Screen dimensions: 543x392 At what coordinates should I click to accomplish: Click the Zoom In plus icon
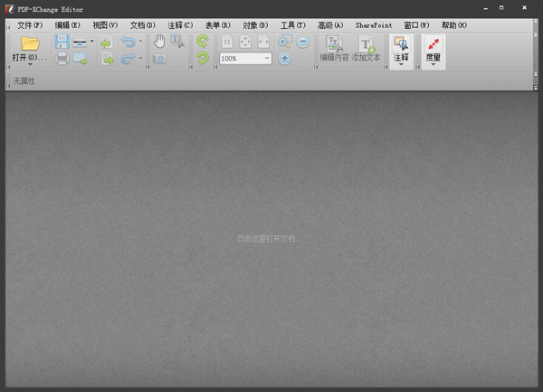tap(285, 58)
